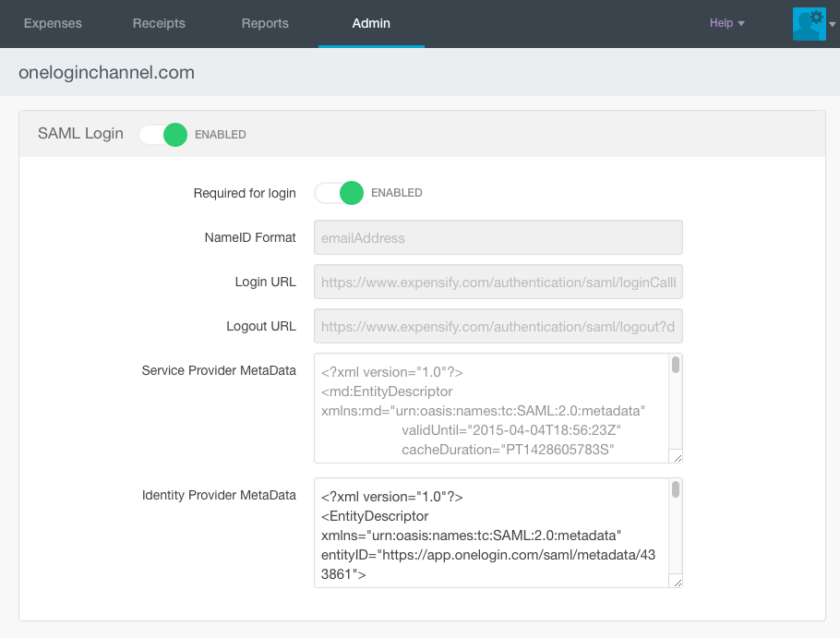Click the Login URL label
The width and height of the screenshot is (840, 638).
(266, 282)
